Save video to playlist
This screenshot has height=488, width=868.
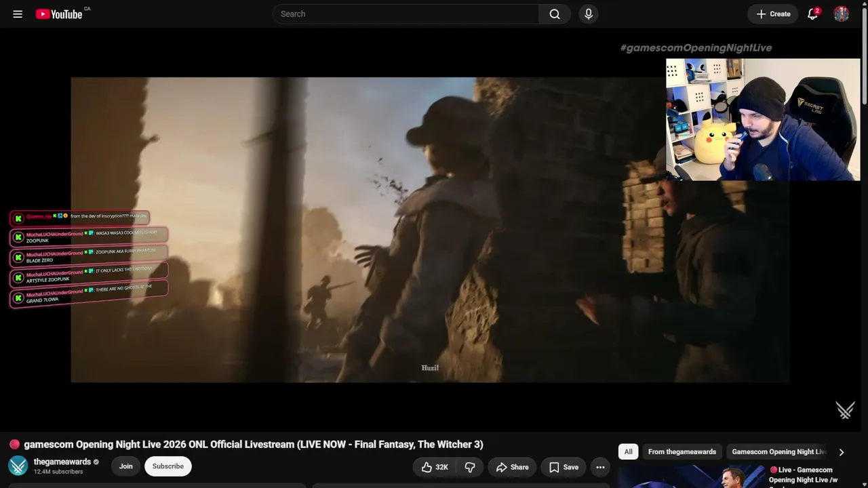564,467
